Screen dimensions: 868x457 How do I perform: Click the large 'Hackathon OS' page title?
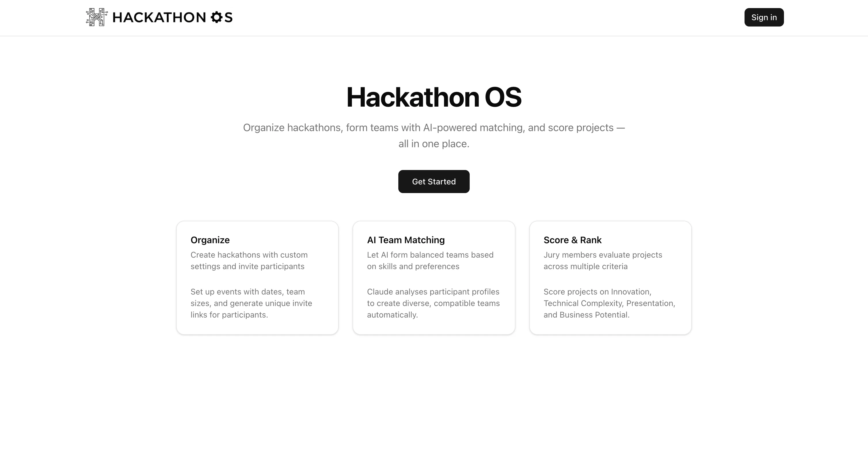click(434, 97)
